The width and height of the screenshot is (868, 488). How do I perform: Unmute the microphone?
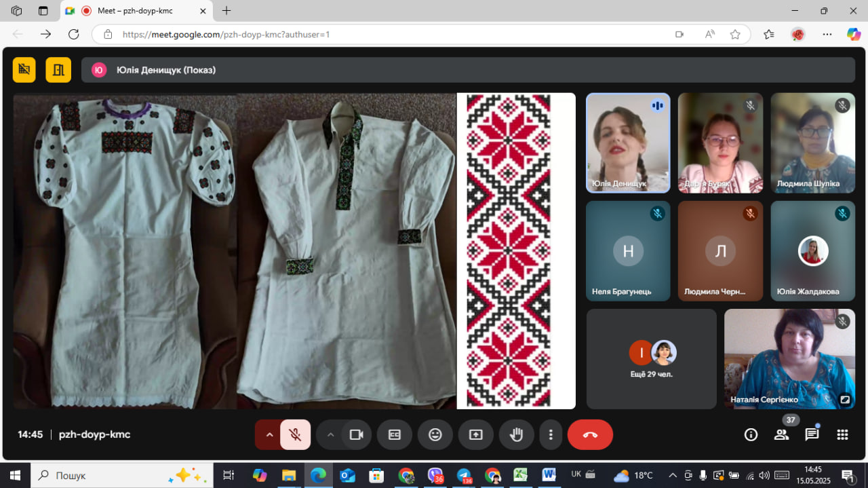tap(295, 435)
